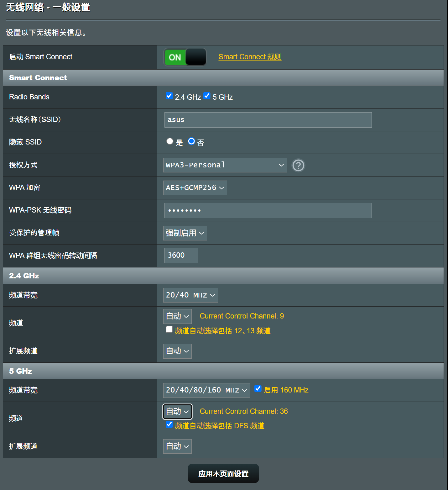Open the WPA3-Personal authentication dropdown
Screen dimensions: 448x490
(225, 165)
